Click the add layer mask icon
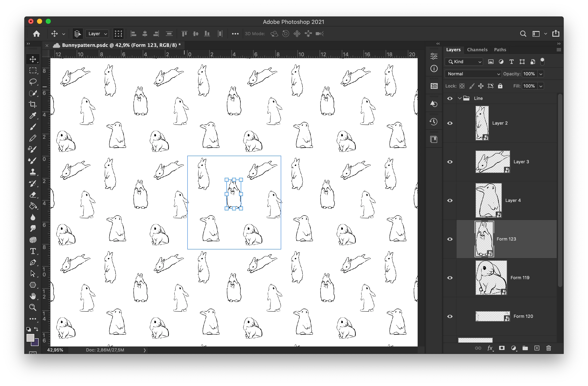588x386 pixels. (x=502, y=348)
